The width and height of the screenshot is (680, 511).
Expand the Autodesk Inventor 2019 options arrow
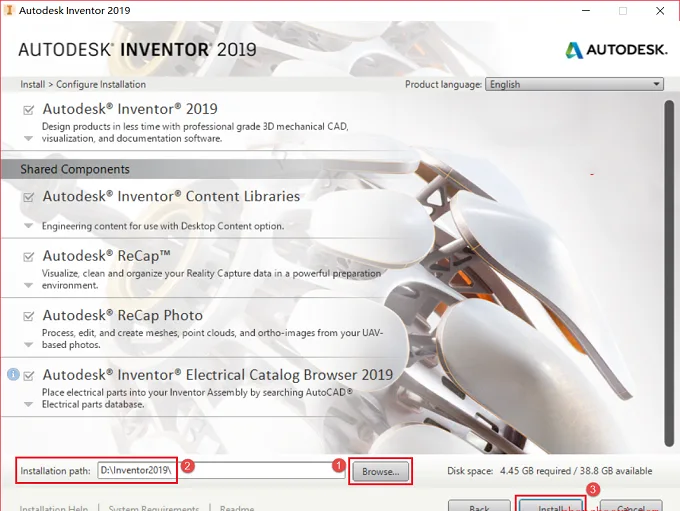(29, 139)
